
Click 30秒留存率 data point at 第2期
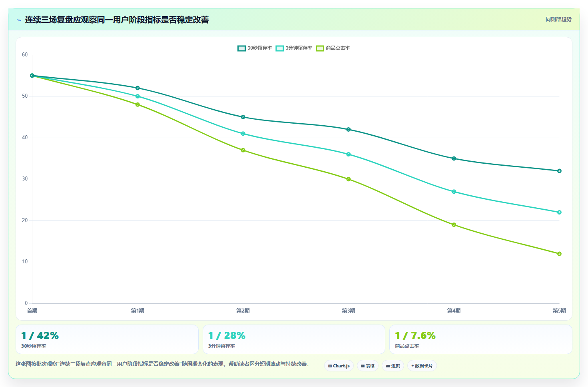[x=243, y=117]
